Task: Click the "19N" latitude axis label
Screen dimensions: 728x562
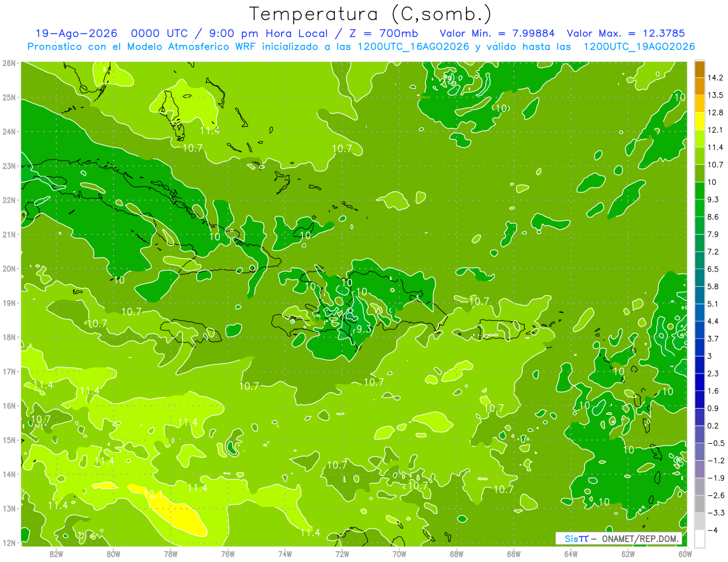Action: click(x=9, y=303)
